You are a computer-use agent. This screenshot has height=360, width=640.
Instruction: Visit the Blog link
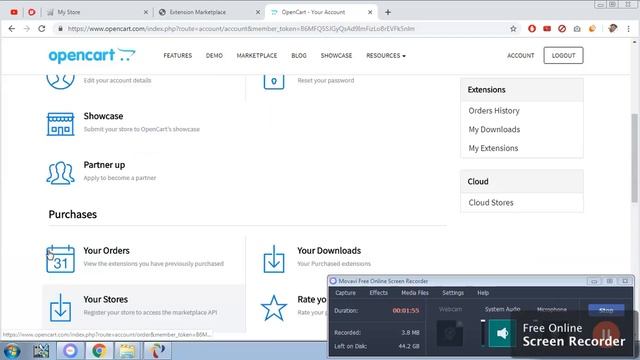pos(299,56)
